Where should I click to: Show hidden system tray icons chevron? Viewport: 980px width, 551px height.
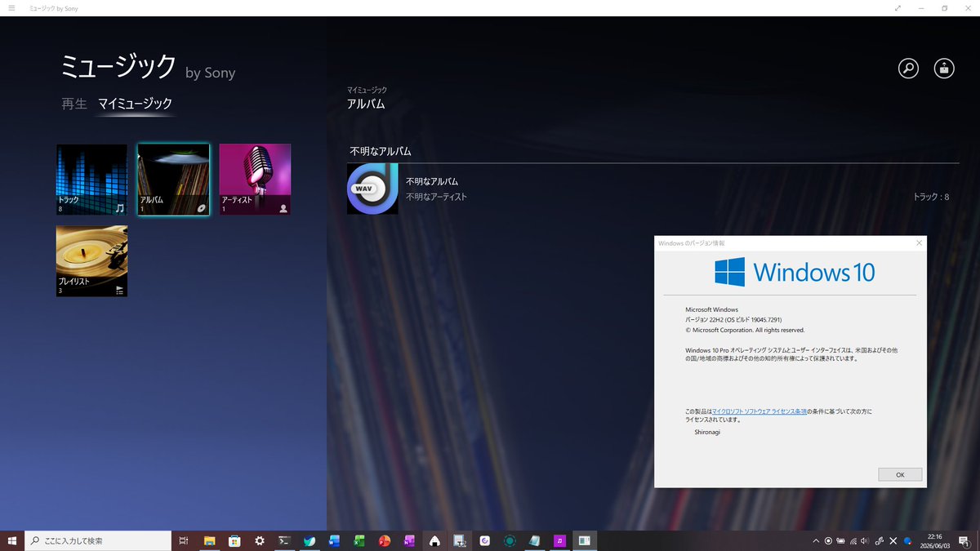816,540
